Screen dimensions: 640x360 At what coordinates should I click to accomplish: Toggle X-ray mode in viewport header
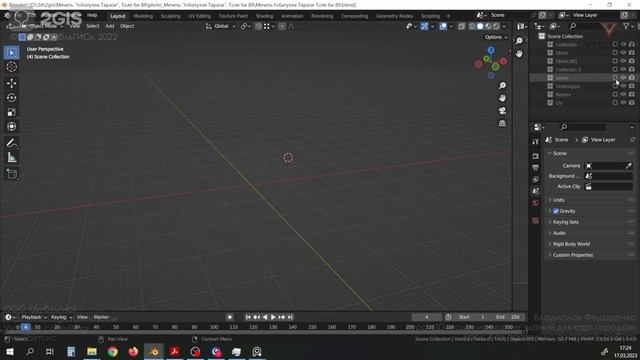[461, 26]
